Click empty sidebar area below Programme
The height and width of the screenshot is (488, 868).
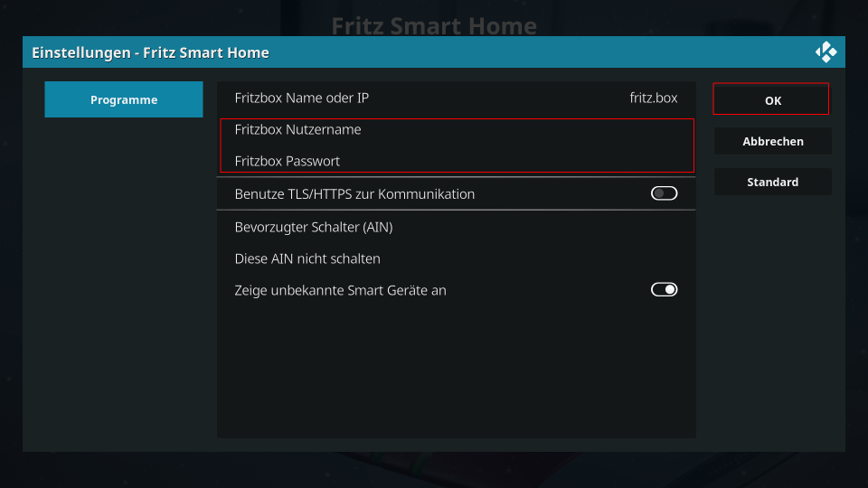[x=124, y=277]
